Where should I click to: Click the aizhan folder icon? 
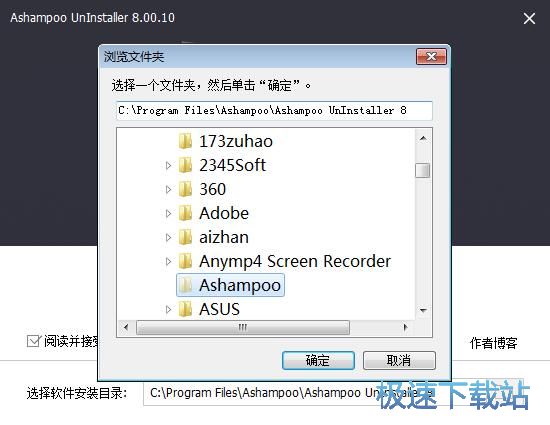point(185,237)
